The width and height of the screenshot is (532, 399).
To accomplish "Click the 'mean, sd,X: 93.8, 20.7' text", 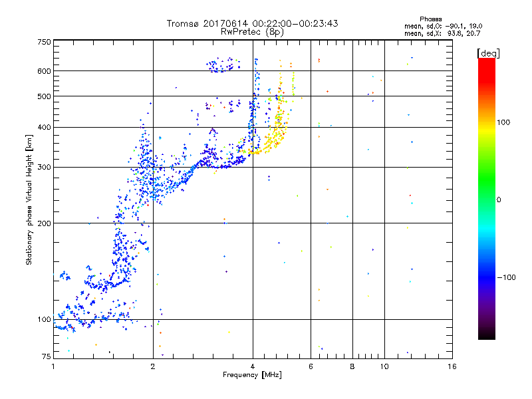I will [442, 33].
